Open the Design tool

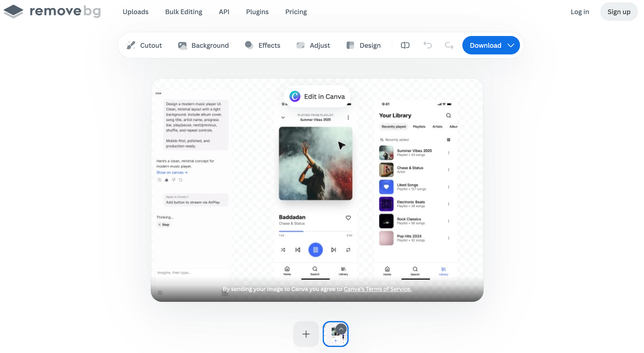point(364,45)
